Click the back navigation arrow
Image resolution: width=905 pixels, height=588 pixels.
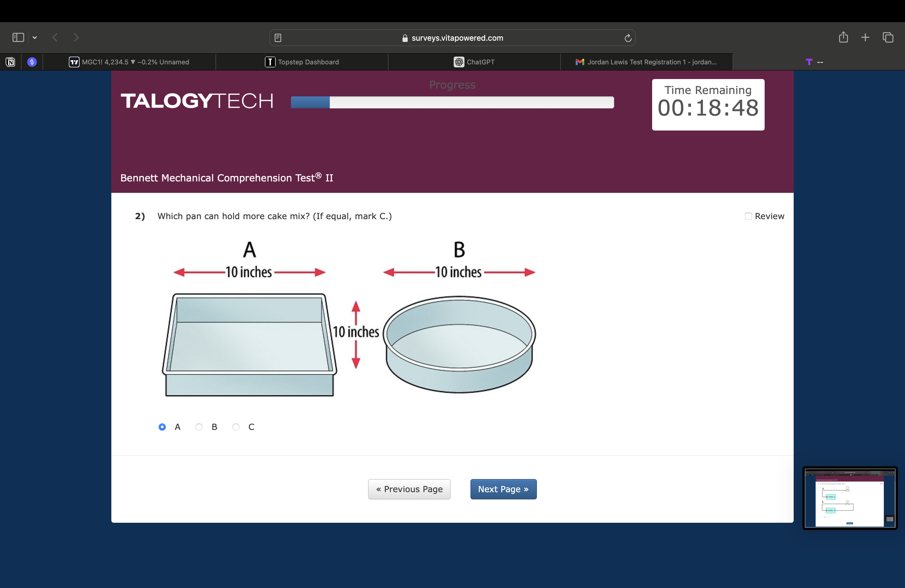[55, 37]
